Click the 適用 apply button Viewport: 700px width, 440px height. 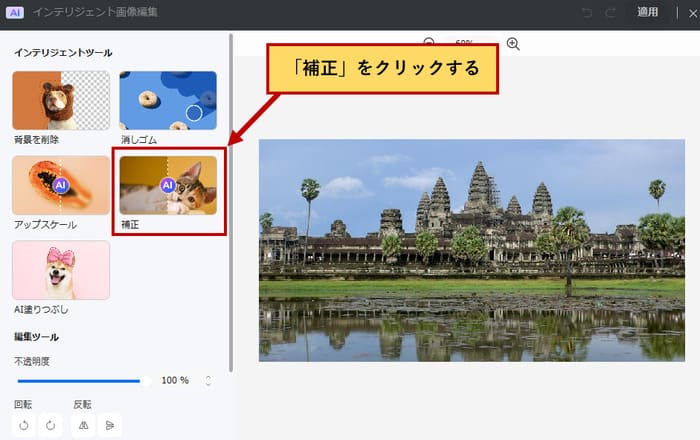click(647, 12)
